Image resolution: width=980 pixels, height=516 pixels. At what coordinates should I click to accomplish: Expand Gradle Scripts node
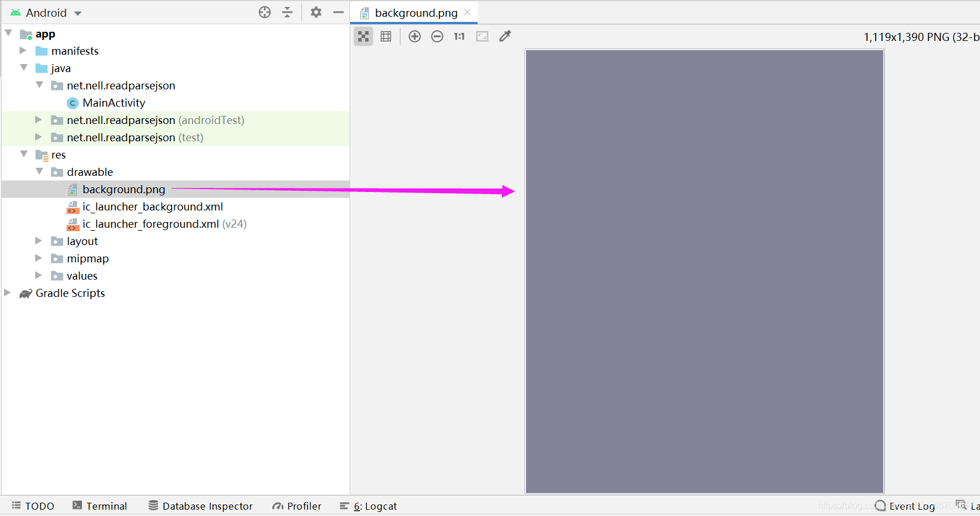(7, 292)
